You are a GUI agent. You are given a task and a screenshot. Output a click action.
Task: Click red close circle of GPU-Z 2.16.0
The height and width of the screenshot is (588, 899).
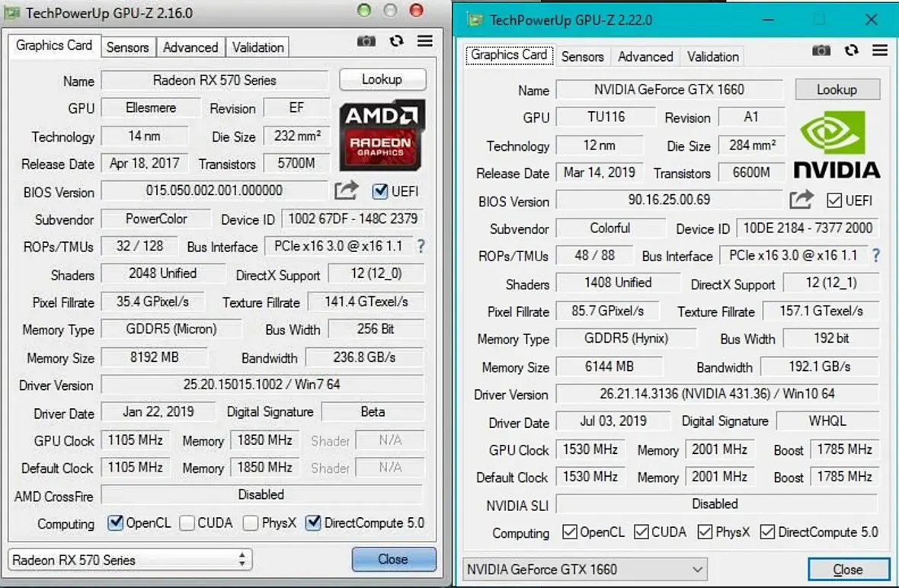(x=416, y=11)
